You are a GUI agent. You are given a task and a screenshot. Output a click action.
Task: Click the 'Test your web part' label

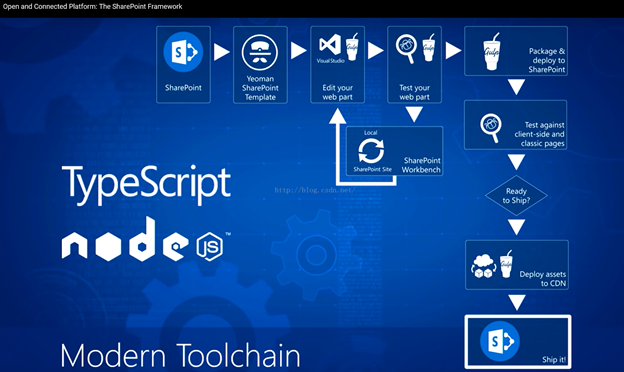(x=414, y=92)
